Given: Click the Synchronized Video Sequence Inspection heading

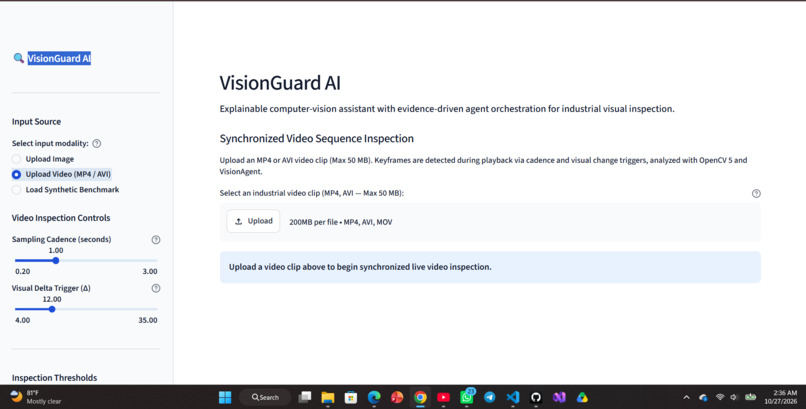Looking at the screenshot, I should [317, 139].
